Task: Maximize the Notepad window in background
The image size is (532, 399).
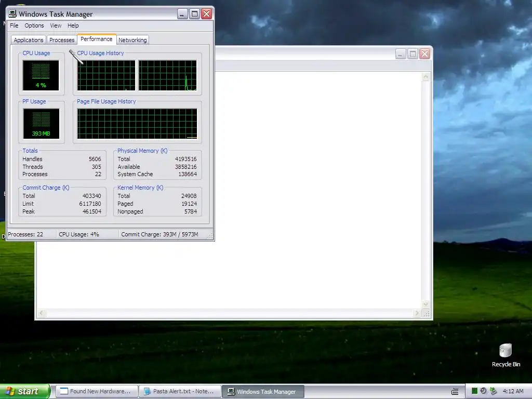Action: point(413,54)
